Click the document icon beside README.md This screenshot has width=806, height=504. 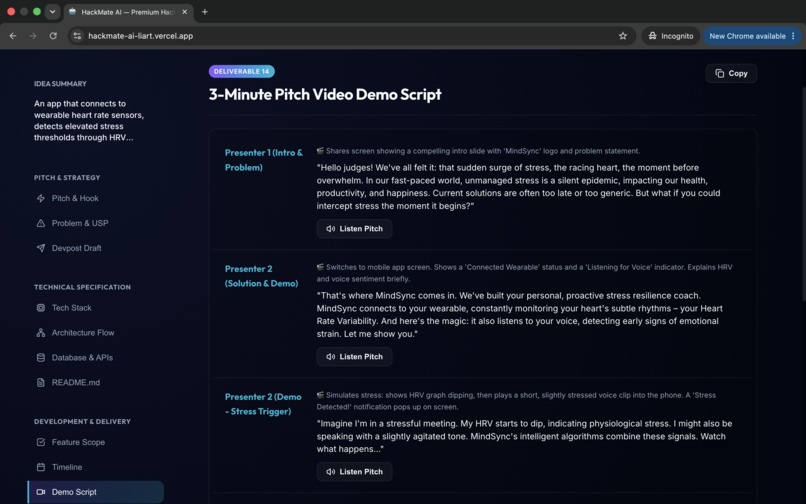[x=41, y=382]
